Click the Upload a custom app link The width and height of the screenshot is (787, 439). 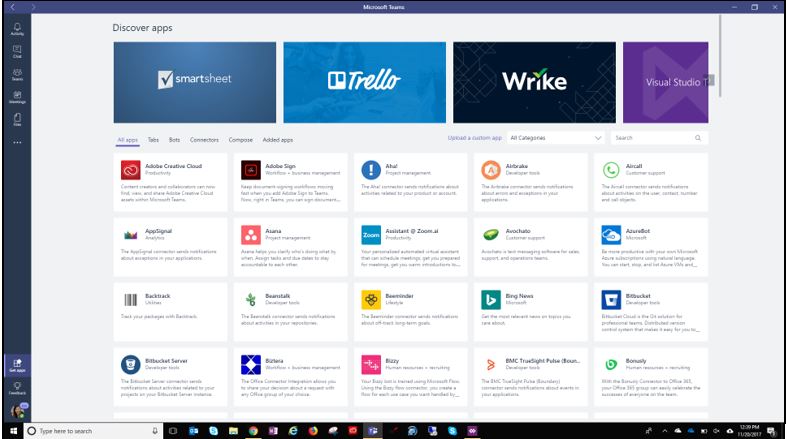click(x=474, y=138)
